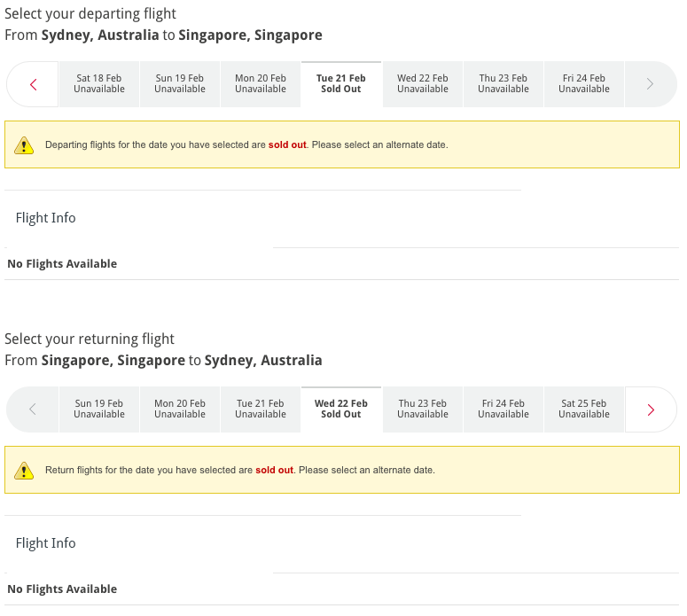Select Tue 21 Feb Sold Out departing tab
Screen dimensions: 687x616
[341, 84]
